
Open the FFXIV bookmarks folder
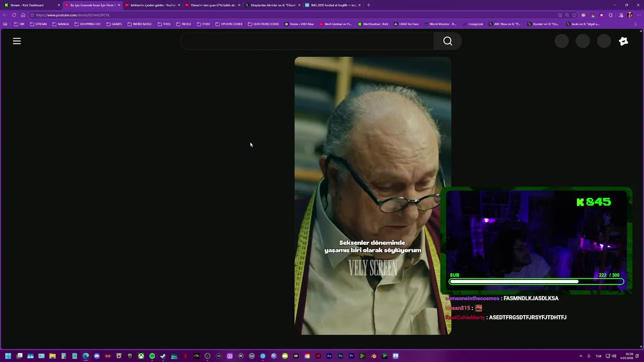[x=203, y=24]
